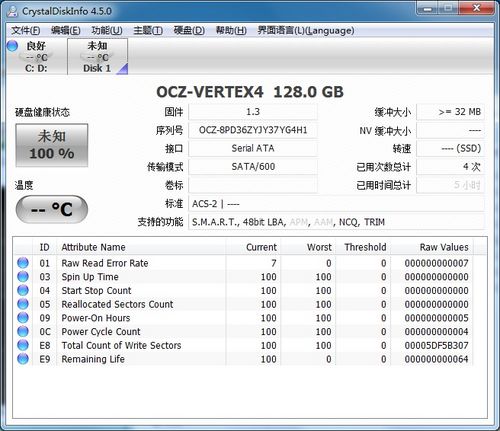
Task: Click raw value 00005DF5B307
Action: 436,345
